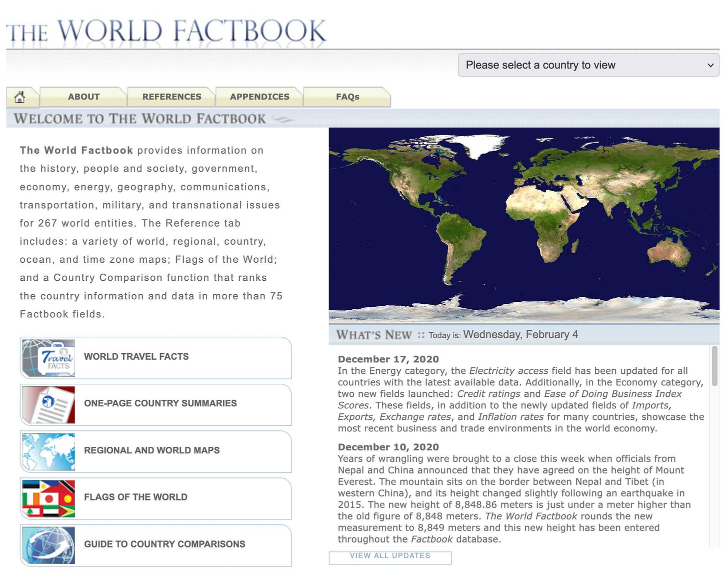Click the home icon on navigation bar
The image size is (728, 580).
(x=22, y=97)
